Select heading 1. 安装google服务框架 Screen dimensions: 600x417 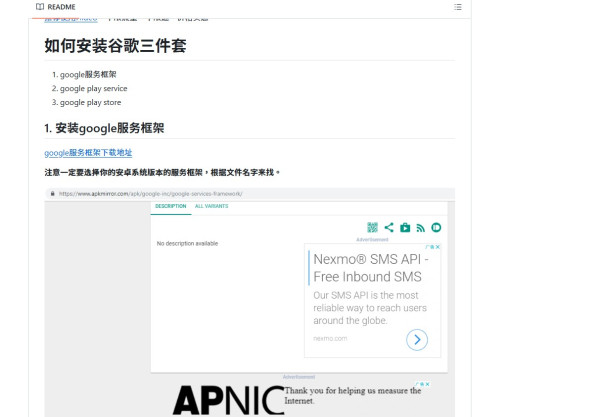104,128
